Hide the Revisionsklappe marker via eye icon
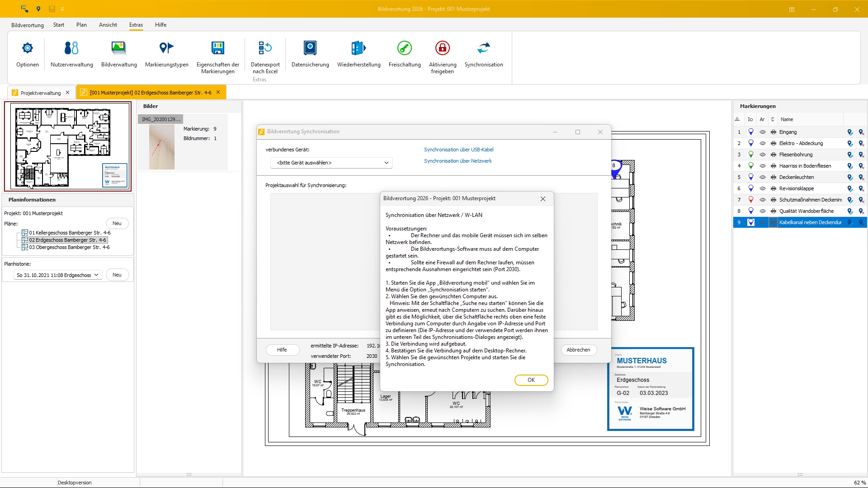 (762, 188)
